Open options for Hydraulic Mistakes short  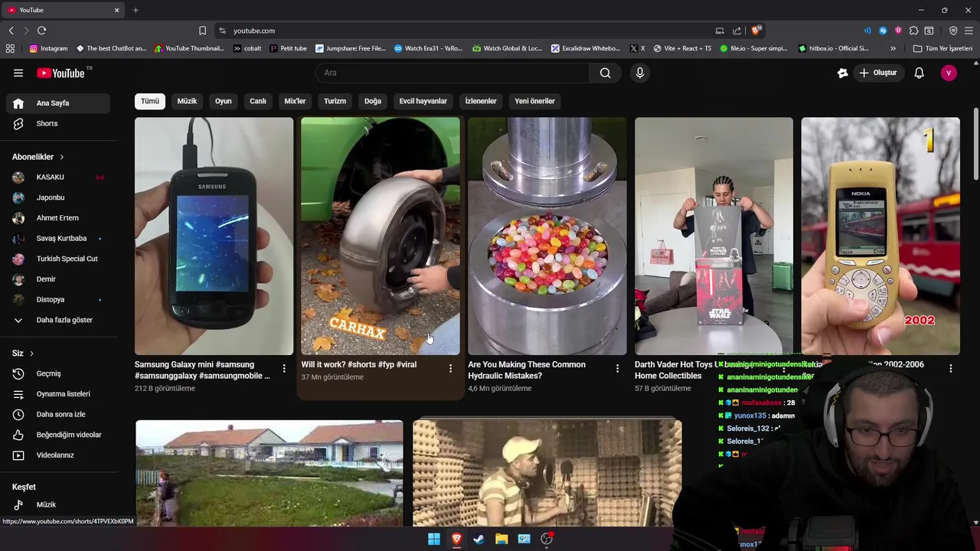(617, 369)
